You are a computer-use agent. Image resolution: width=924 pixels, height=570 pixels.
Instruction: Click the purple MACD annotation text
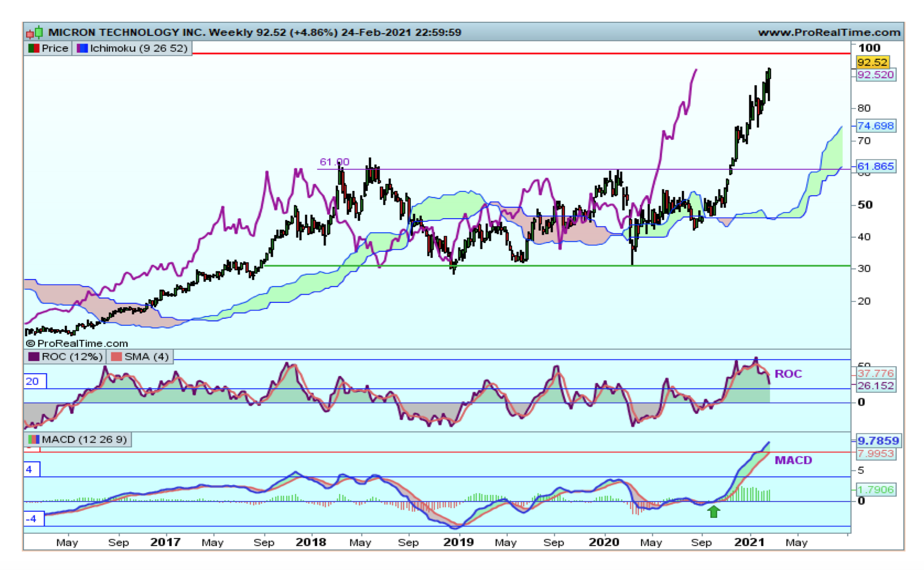point(793,460)
